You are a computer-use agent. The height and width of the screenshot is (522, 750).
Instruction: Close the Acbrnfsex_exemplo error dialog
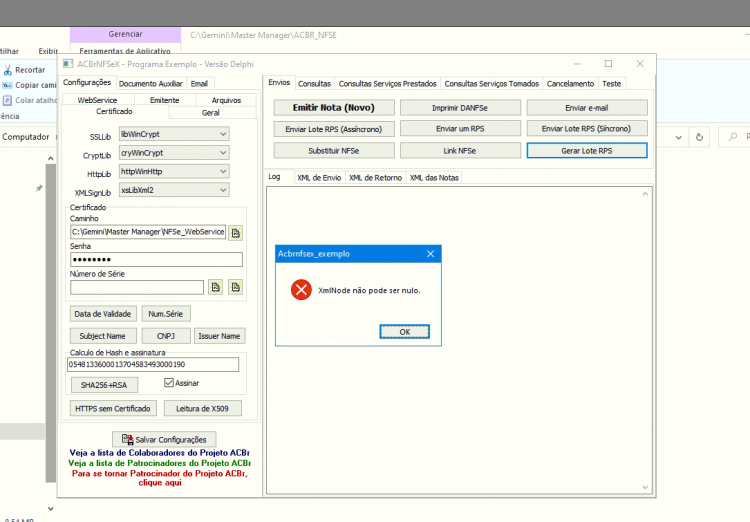(430, 254)
